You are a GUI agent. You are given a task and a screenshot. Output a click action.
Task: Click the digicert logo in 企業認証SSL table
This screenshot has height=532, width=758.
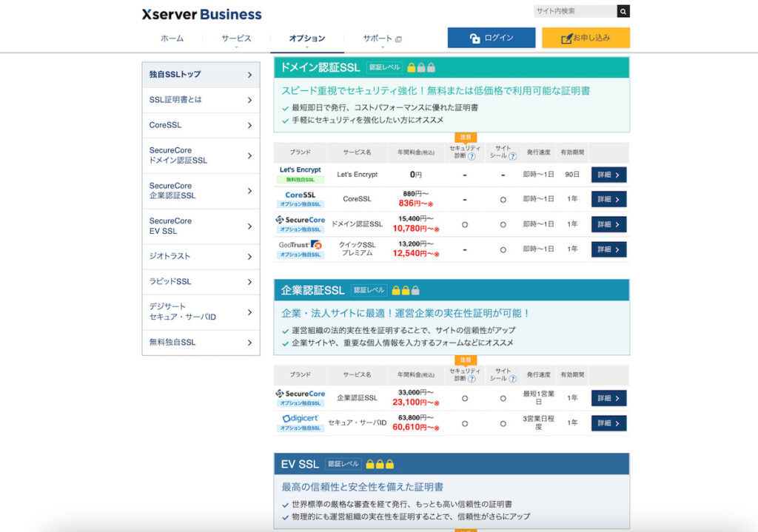[299, 419]
